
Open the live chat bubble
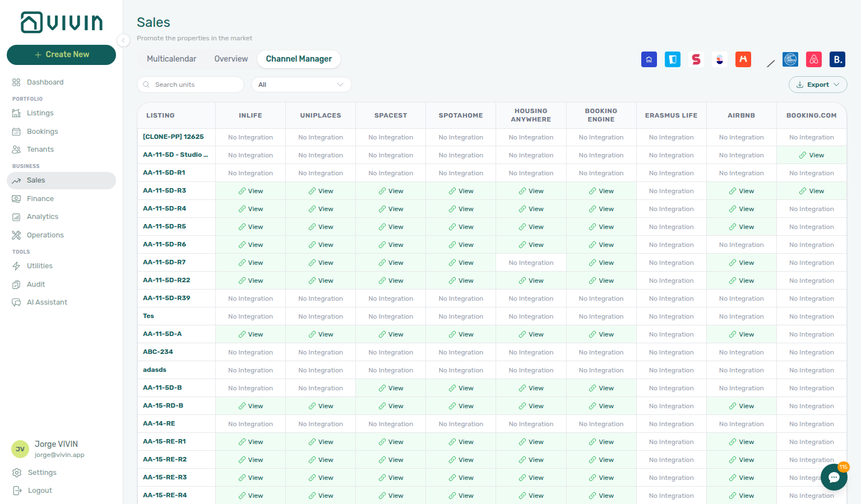[834, 477]
